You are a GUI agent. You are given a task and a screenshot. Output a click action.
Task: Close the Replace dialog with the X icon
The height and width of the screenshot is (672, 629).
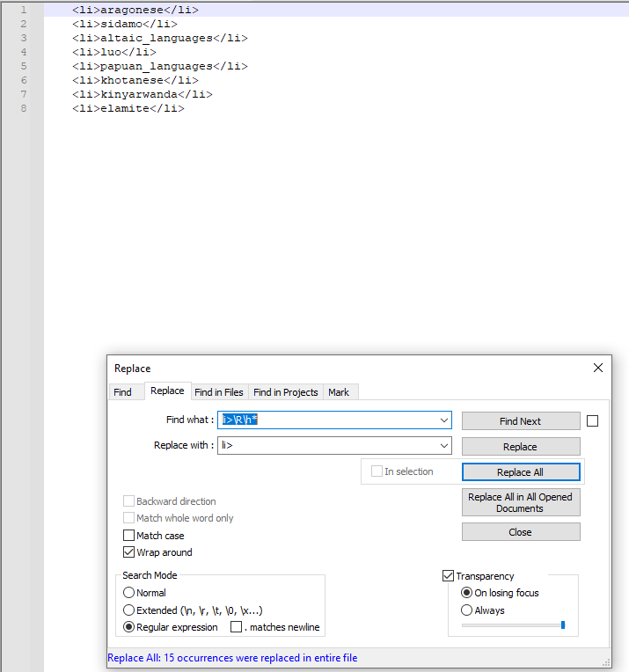click(597, 368)
